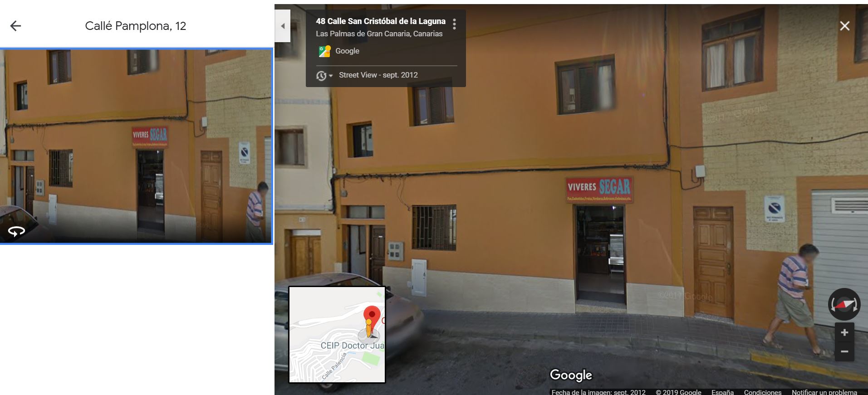This screenshot has height=395, width=868.
Task: Click Notificar un problema link
Action: [x=824, y=392]
